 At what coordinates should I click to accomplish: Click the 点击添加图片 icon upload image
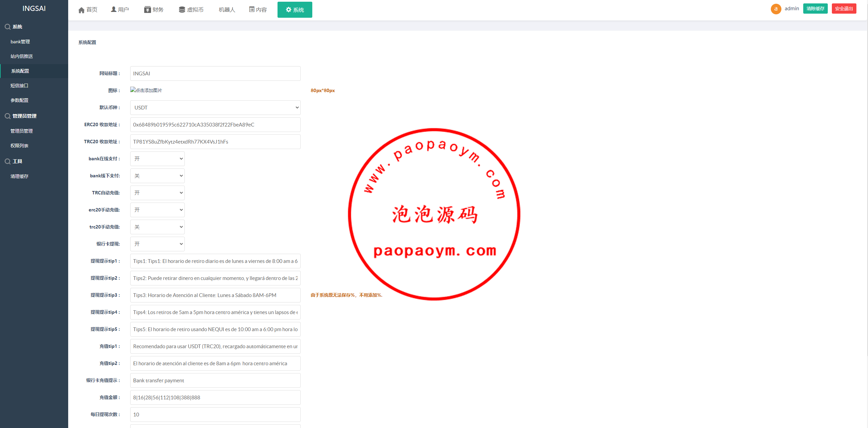click(146, 90)
